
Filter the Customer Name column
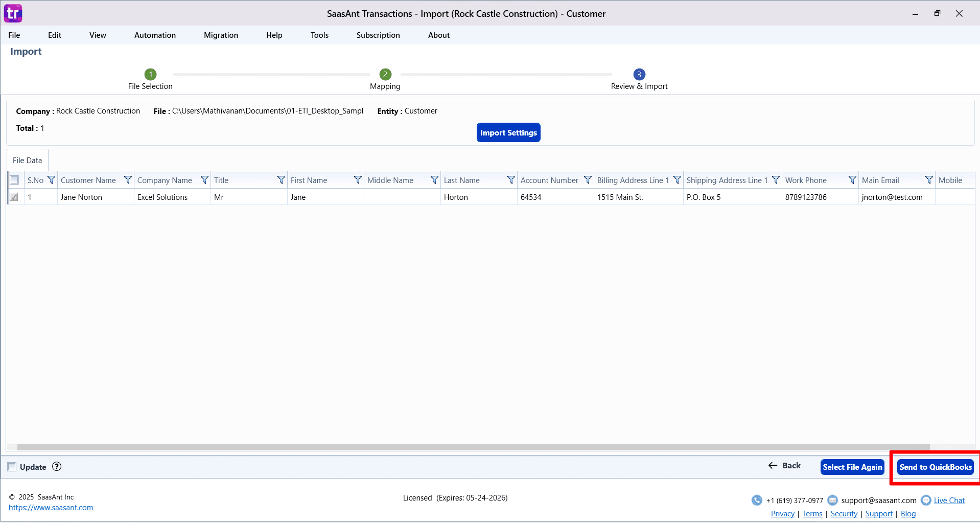click(x=128, y=180)
